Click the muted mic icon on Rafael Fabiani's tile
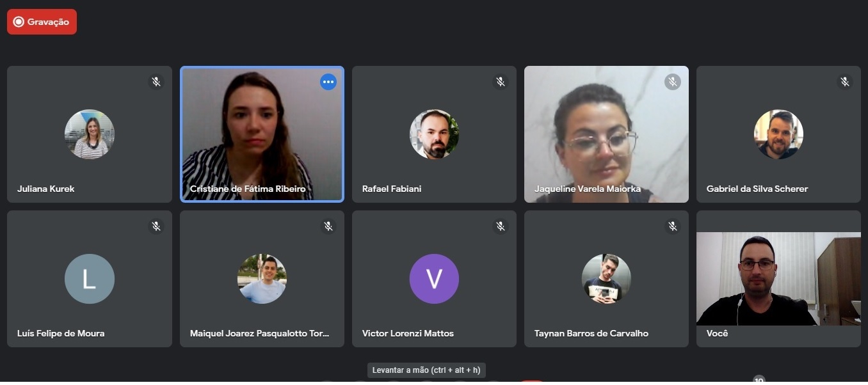868x385 pixels. [501, 82]
